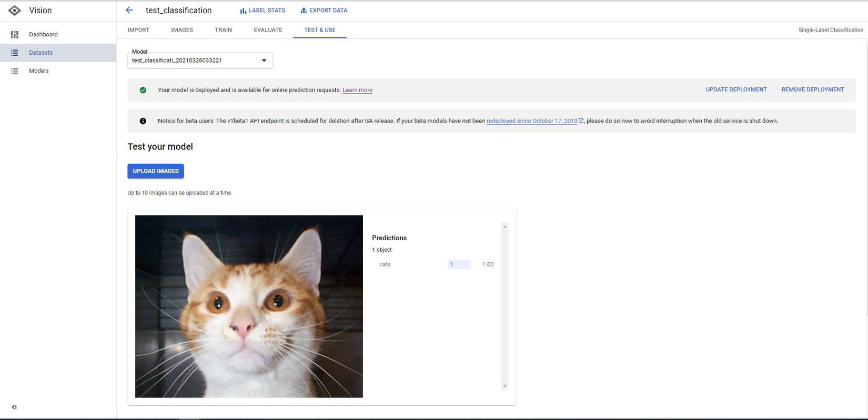The height and width of the screenshot is (420, 868).
Task: Click the Datasets list icon
Action: (x=15, y=53)
